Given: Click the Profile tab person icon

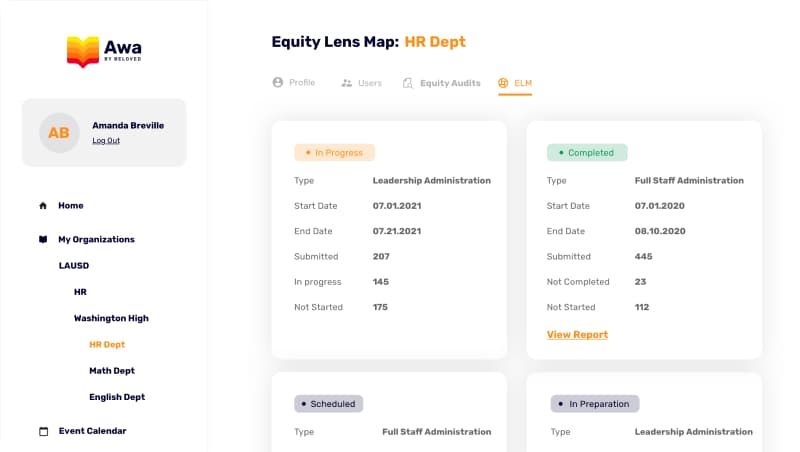Looking at the screenshot, I should [x=278, y=83].
